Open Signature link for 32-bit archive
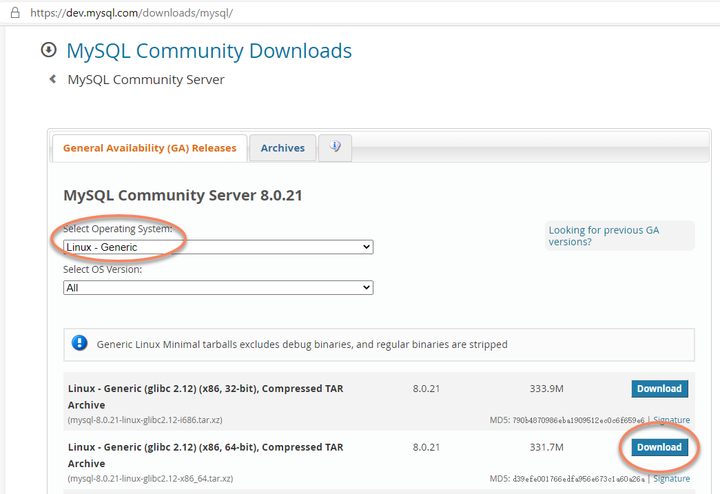 pyautogui.click(x=671, y=420)
